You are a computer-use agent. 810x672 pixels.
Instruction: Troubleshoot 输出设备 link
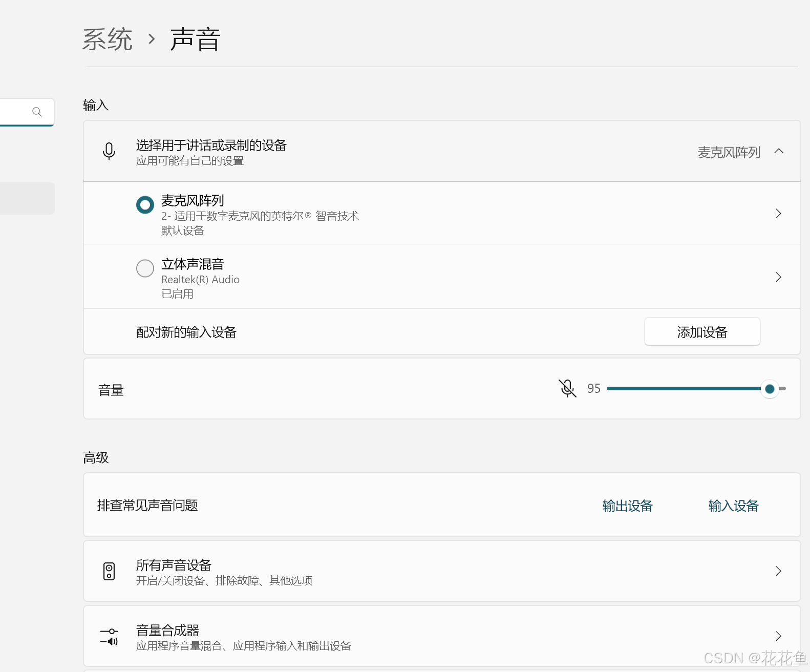(628, 506)
